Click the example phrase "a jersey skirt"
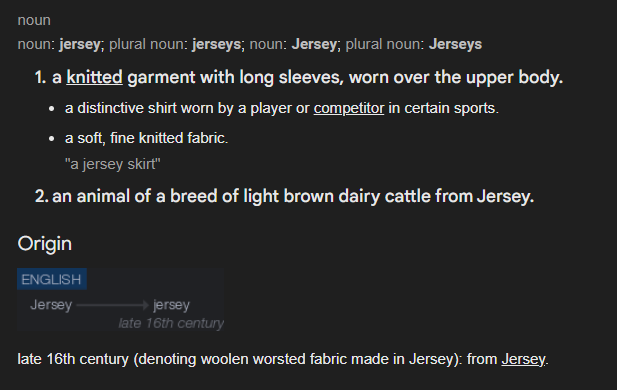This screenshot has height=390, width=617. click(113, 164)
